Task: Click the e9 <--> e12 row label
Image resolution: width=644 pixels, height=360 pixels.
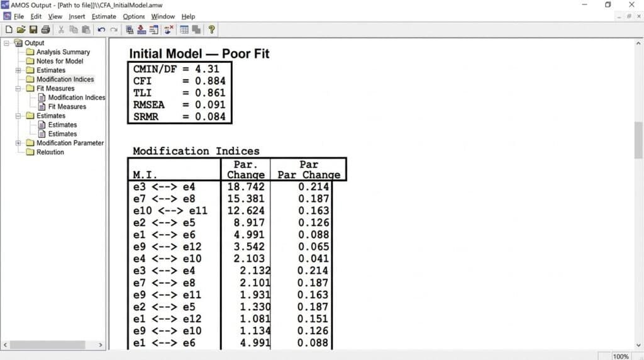Action: 167,247
